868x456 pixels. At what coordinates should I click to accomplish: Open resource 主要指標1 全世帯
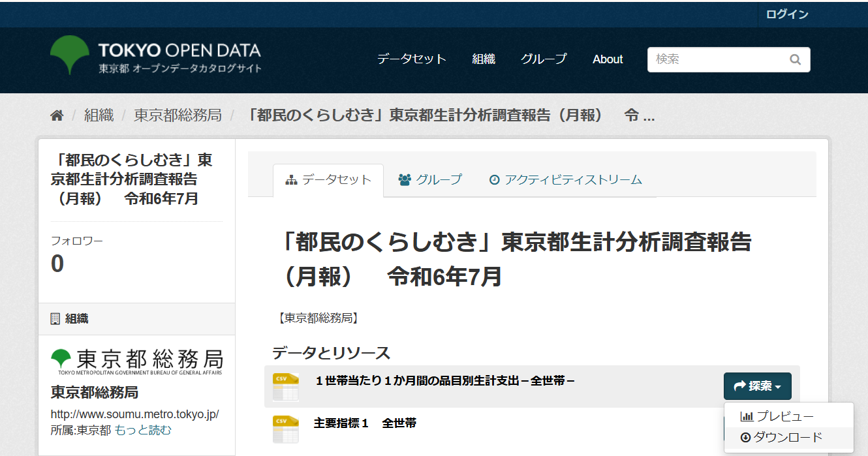(x=365, y=423)
